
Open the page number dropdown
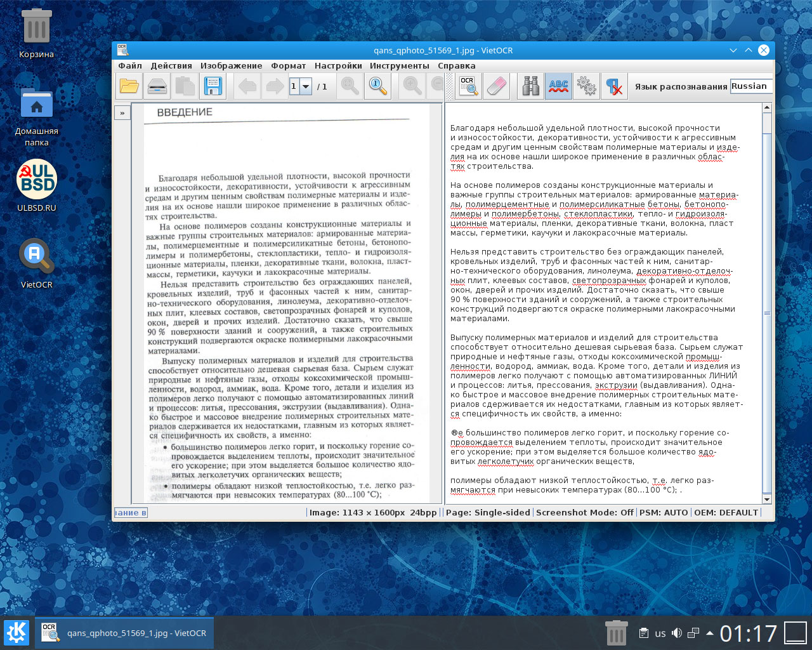point(306,86)
